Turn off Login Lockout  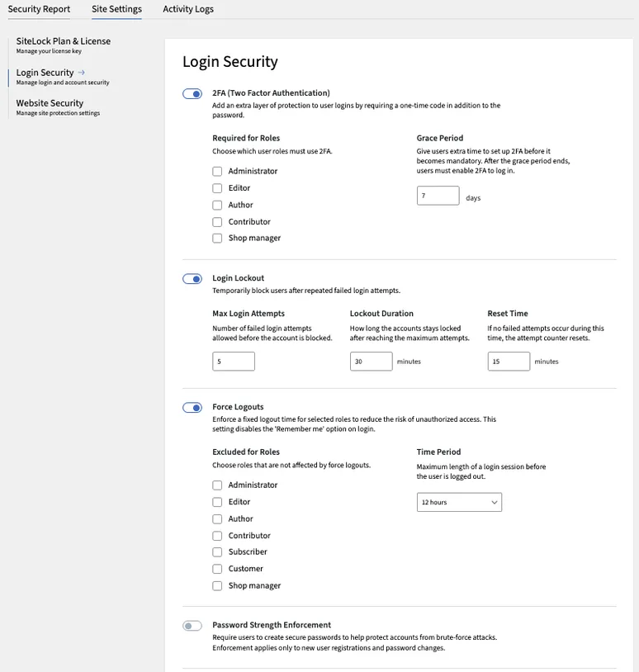(192, 279)
